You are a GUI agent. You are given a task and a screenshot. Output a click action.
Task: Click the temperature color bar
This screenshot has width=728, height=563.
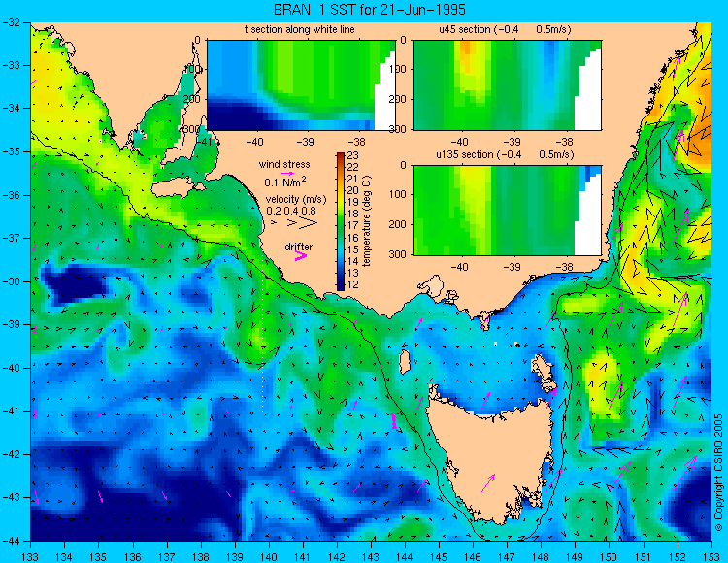click(341, 222)
